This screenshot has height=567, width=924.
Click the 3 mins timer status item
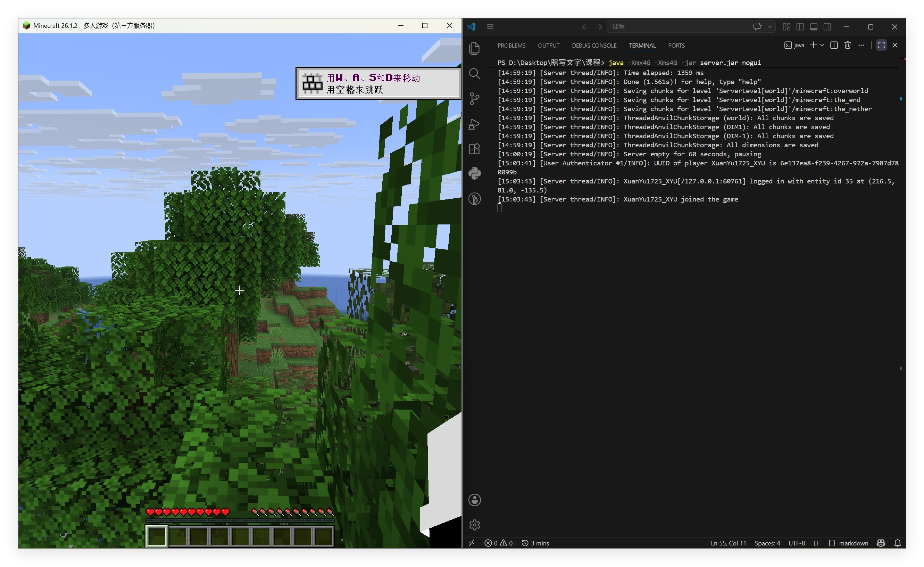point(535,543)
